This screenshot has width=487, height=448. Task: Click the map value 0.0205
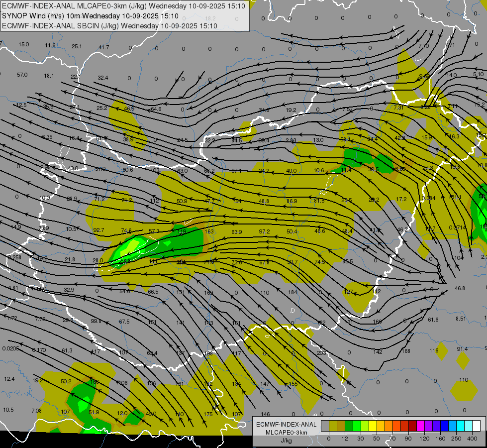pos(10,348)
